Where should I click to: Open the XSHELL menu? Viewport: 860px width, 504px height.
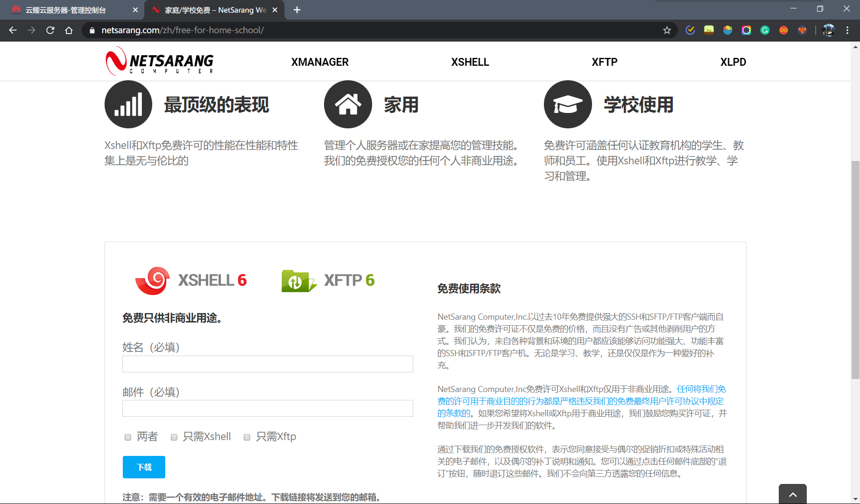470,62
